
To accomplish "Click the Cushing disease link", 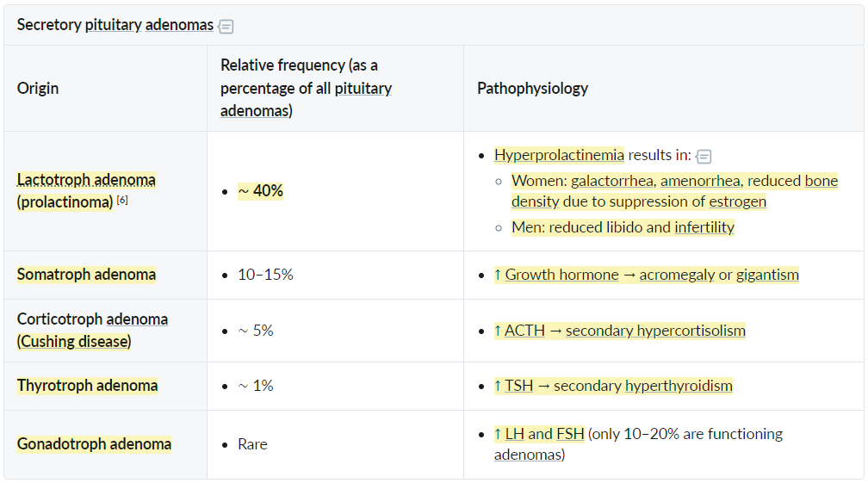I will tap(74, 341).
